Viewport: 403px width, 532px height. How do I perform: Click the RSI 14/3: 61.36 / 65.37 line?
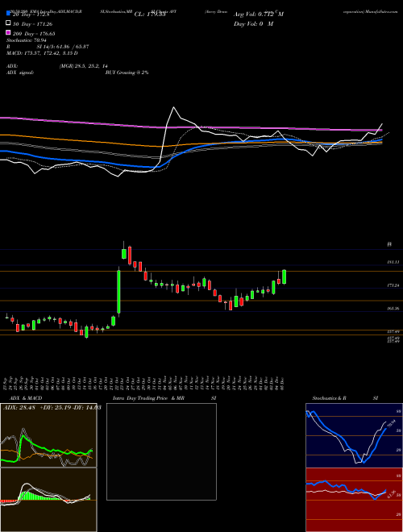[48, 47]
